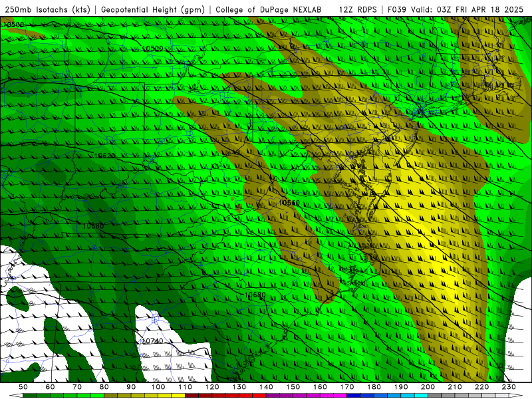This screenshot has height=399, width=532.
Task: Click the left arrow end of color bar
Action: point(16,396)
